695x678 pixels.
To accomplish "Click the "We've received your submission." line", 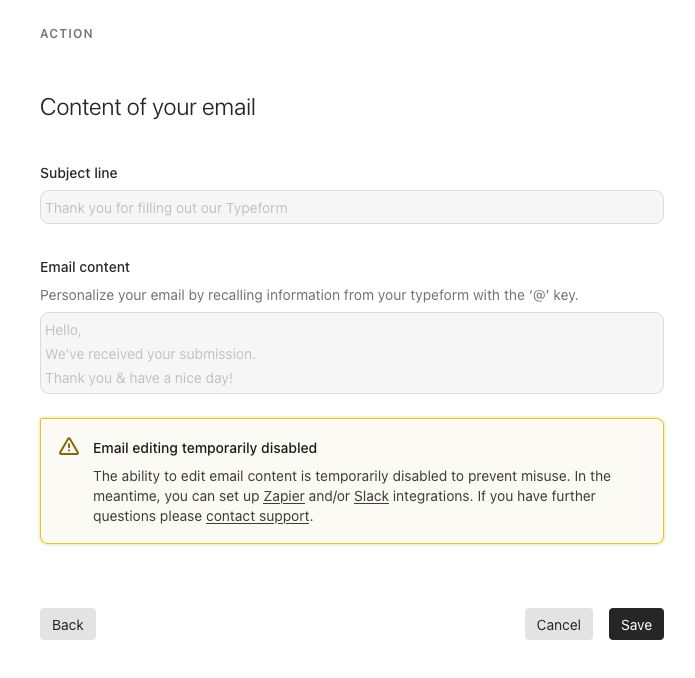I will point(150,354).
